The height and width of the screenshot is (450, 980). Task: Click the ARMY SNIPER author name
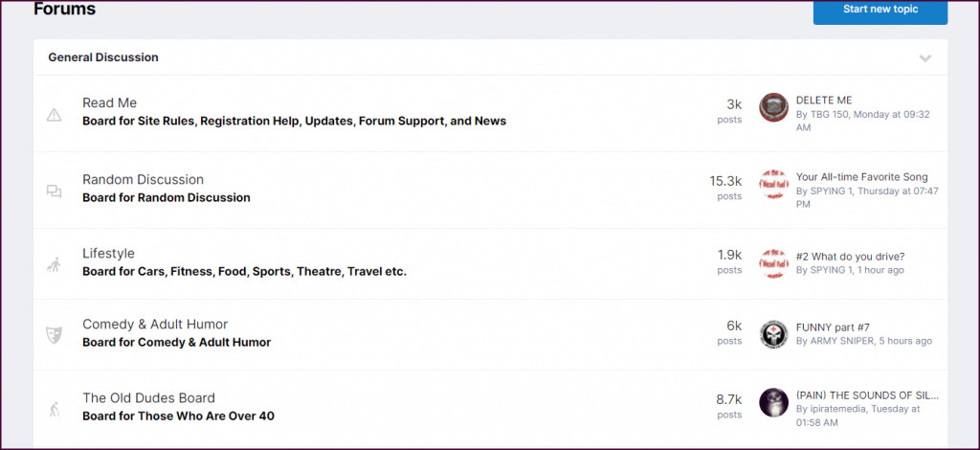(841, 341)
